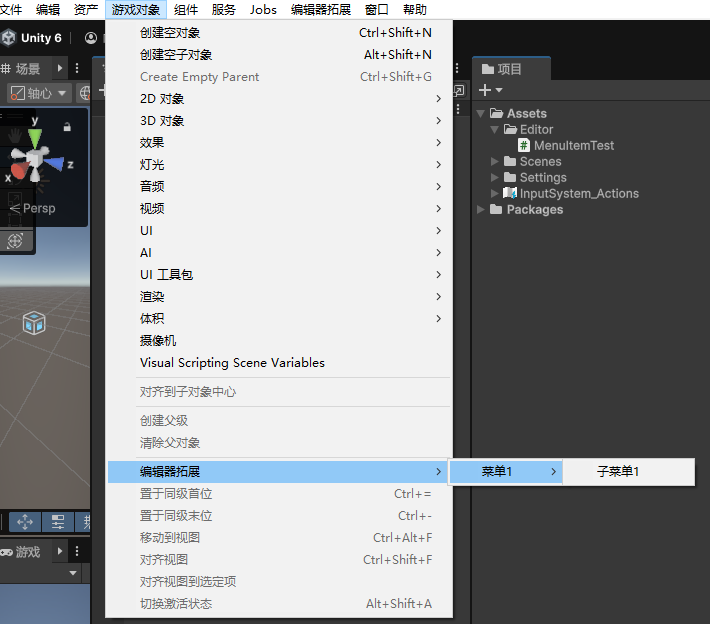Click the InputSystem_Actions asset icon
This screenshot has width=710, height=624.
pos(510,194)
